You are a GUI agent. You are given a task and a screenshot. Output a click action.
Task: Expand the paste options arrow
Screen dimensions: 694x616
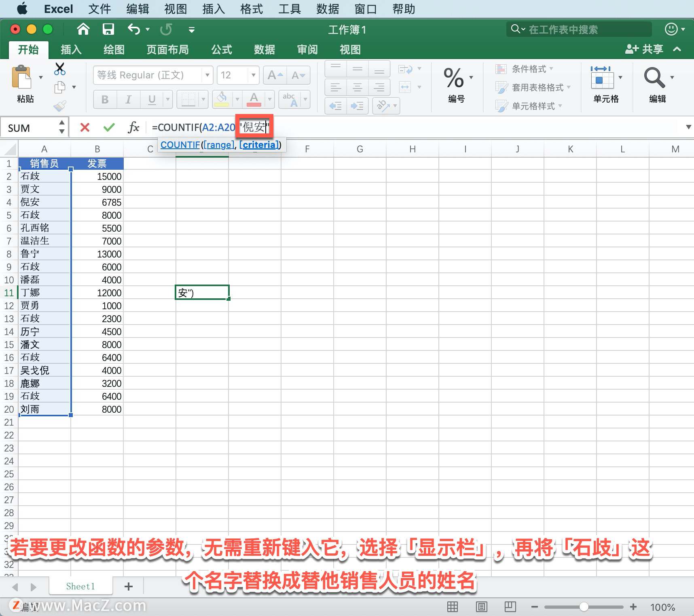(x=41, y=77)
